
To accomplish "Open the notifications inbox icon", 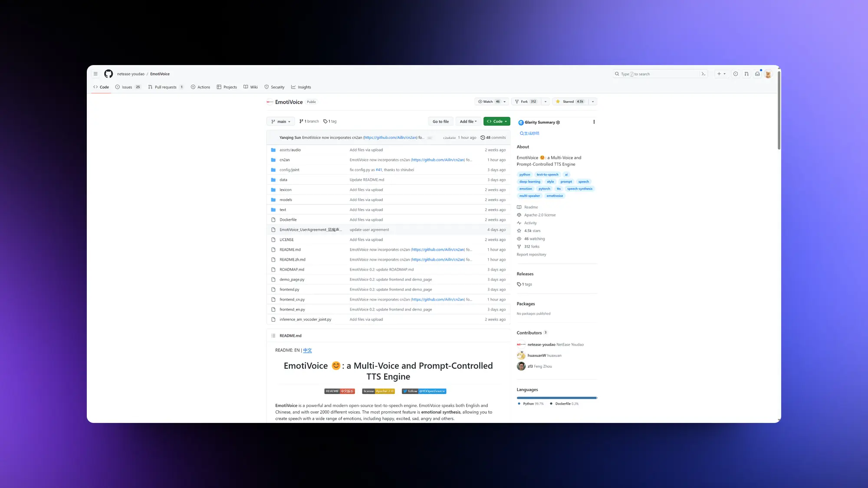I will pyautogui.click(x=757, y=74).
